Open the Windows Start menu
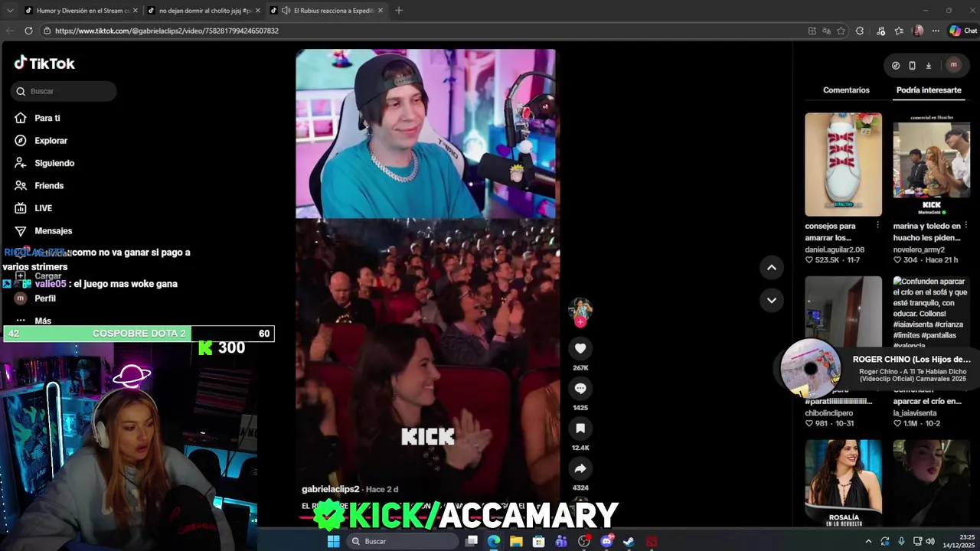Image resolution: width=980 pixels, height=551 pixels. pyautogui.click(x=334, y=541)
